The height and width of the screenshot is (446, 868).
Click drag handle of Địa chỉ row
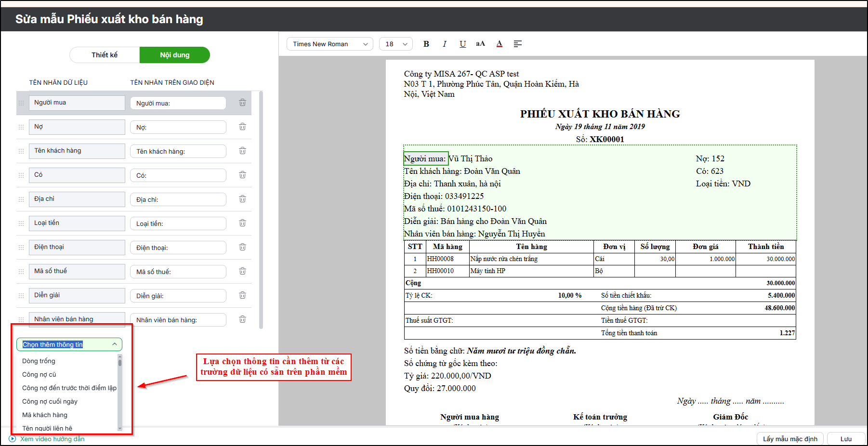tap(21, 199)
